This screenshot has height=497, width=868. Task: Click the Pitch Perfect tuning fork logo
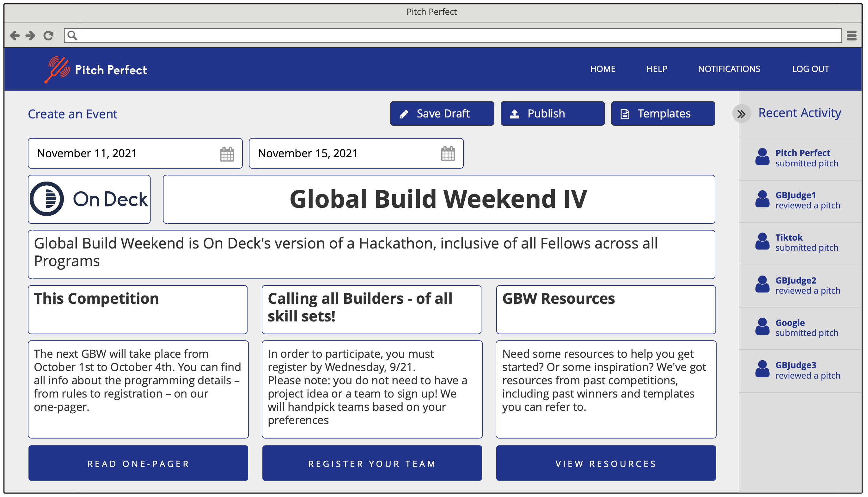click(58, 69)
